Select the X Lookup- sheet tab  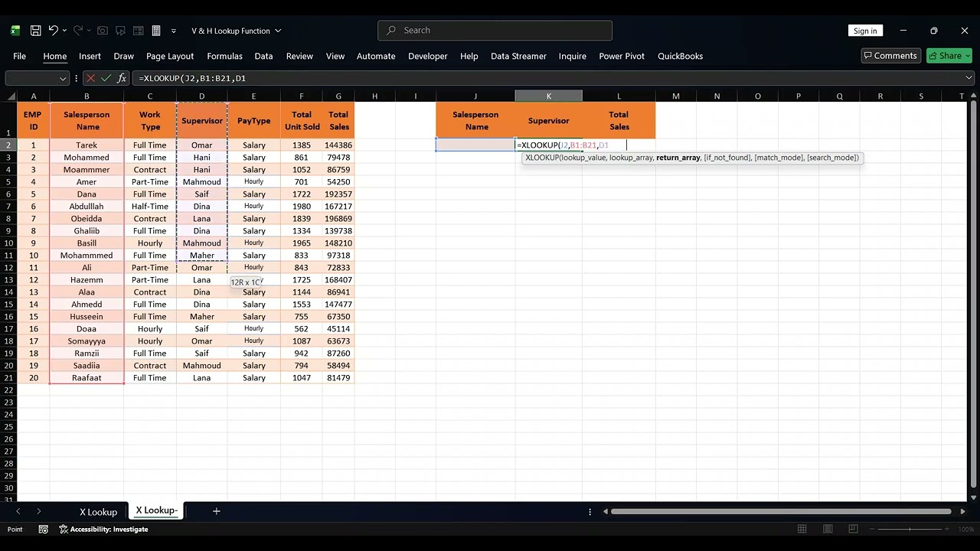click(157, 510)
